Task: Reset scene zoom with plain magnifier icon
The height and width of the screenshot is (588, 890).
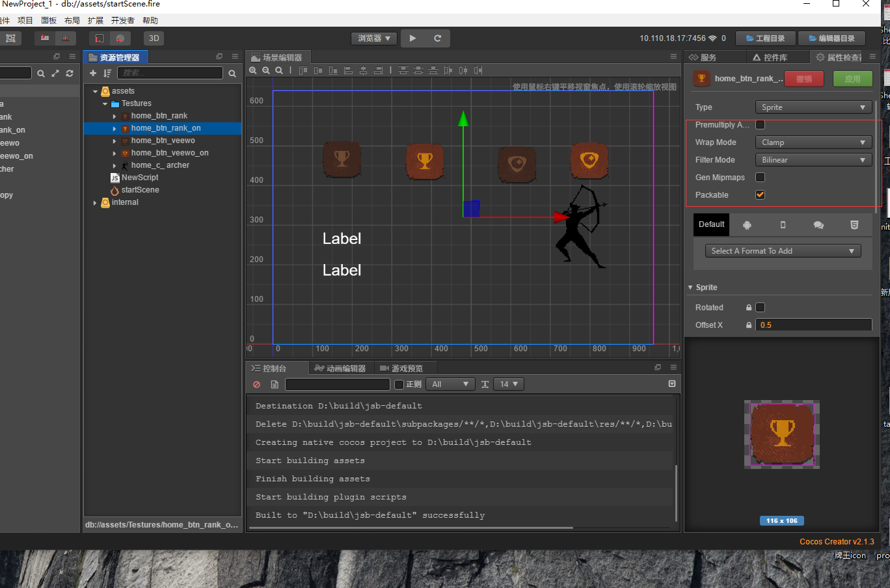Action: pos(279,70)
